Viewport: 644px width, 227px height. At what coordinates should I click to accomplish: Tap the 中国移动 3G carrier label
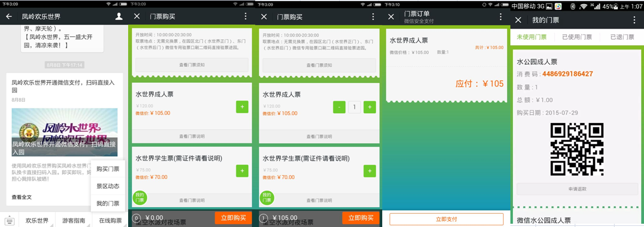pos(528,7)
